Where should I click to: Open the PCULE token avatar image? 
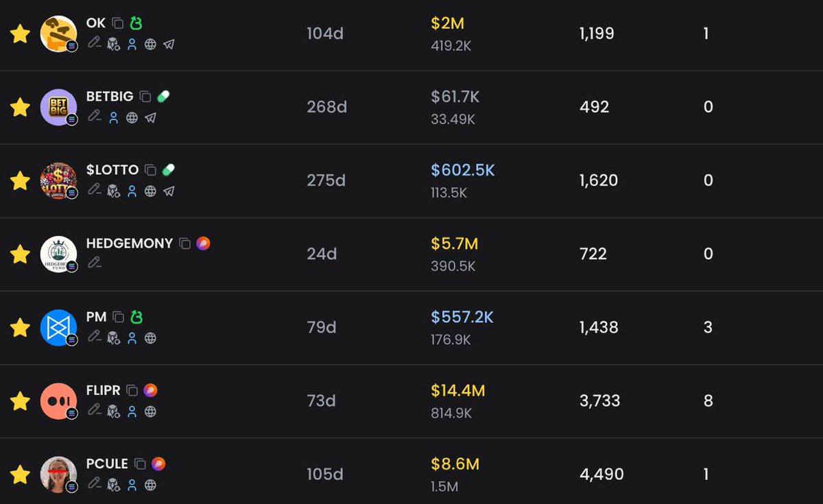pos(58,475)
